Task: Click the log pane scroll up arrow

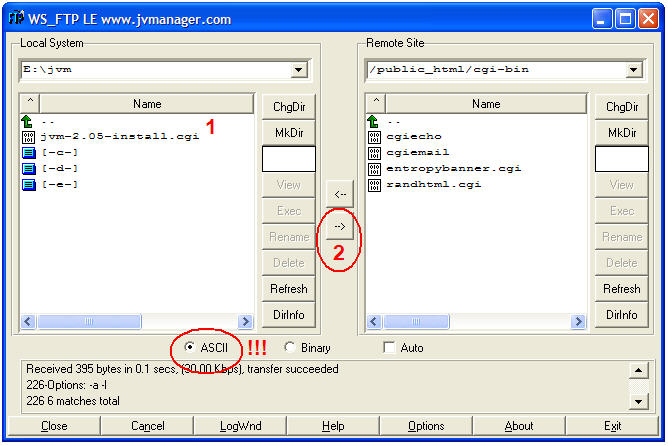Action: pos(638,370)
